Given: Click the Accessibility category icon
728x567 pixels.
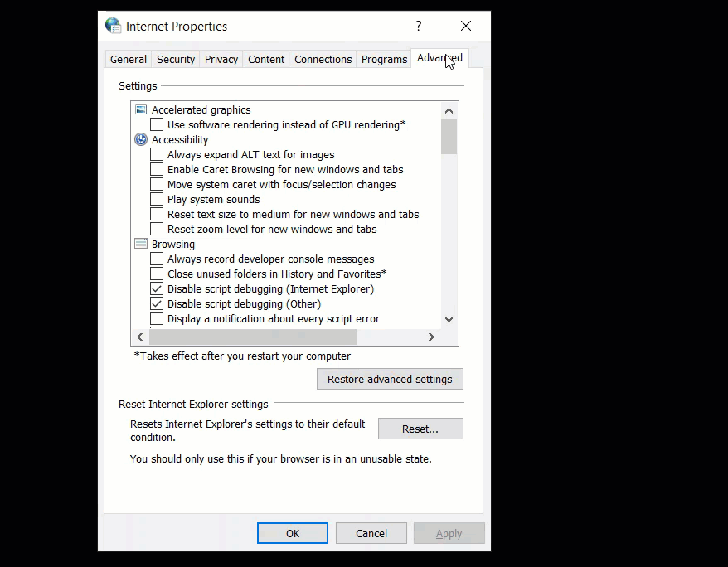Looking at the screenshot, I should tap(140, 139).
